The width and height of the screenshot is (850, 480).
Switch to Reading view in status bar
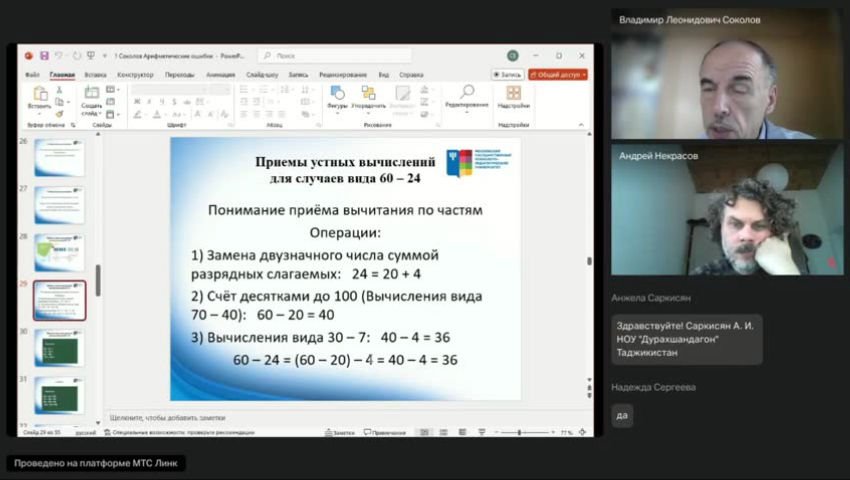tap(462, 432)
